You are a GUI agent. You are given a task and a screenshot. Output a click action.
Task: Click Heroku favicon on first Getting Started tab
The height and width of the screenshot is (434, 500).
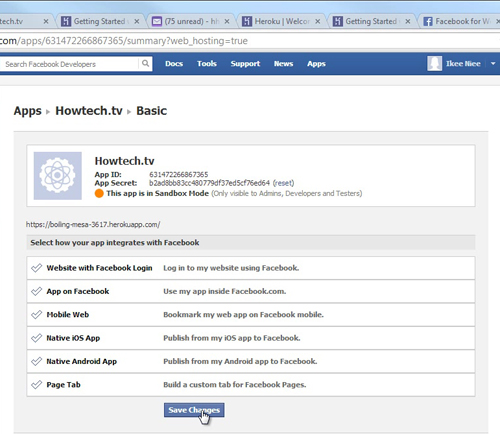[x=66, y=21]
